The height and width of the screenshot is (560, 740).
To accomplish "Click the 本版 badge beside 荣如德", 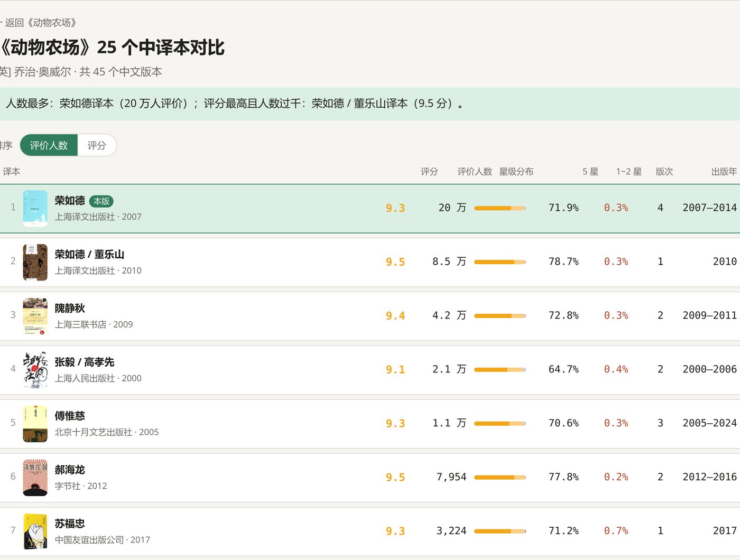I will pyautogui.click(x=101, y=201).
